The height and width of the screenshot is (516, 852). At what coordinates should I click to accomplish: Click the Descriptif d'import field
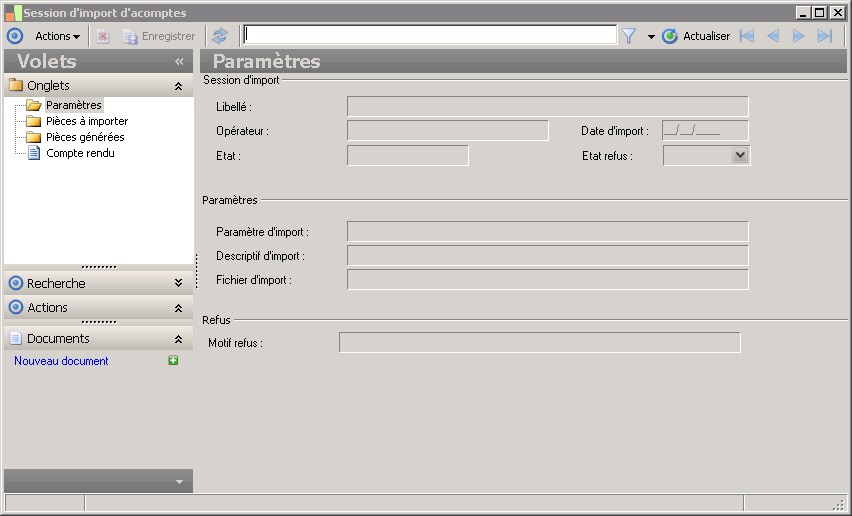tap(548, 255)
